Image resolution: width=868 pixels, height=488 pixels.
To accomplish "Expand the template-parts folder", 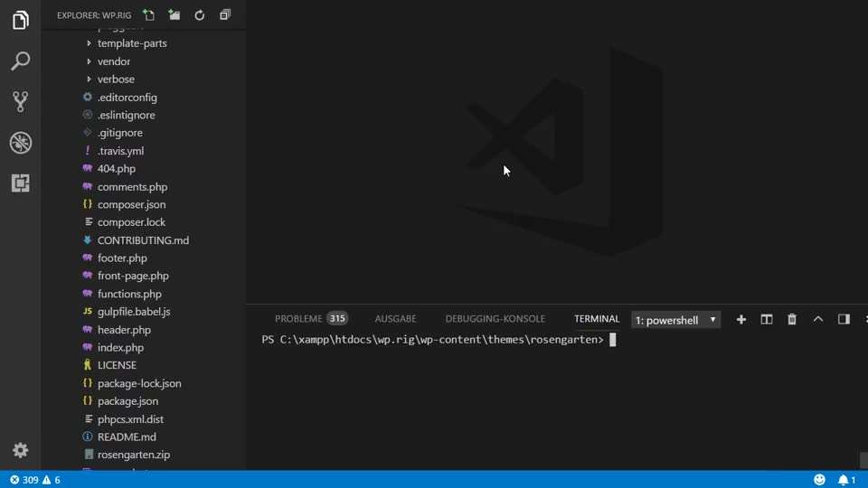I will (132, 43).
